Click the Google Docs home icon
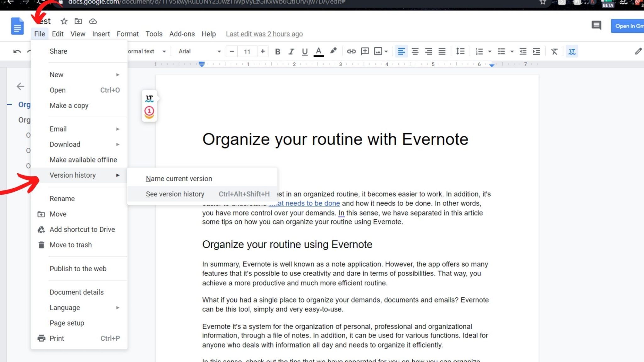Image resolution: width=644 pixels, height=362 pixels. (x=17, y=26)
